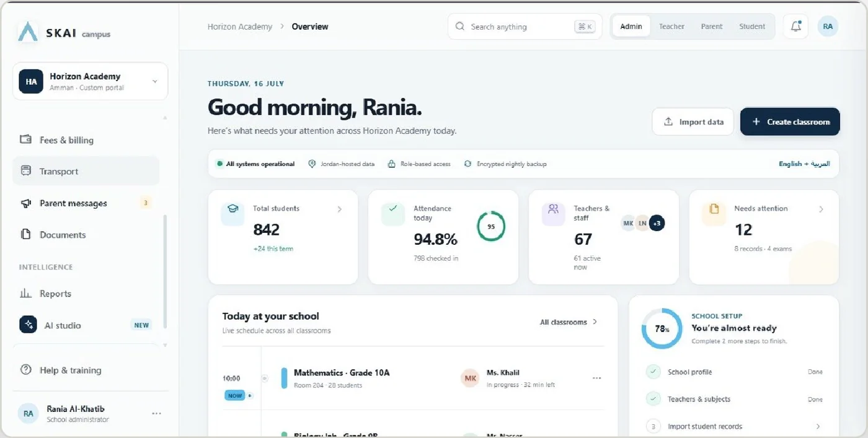Switch to the Teacher role tab

(671, 27)
